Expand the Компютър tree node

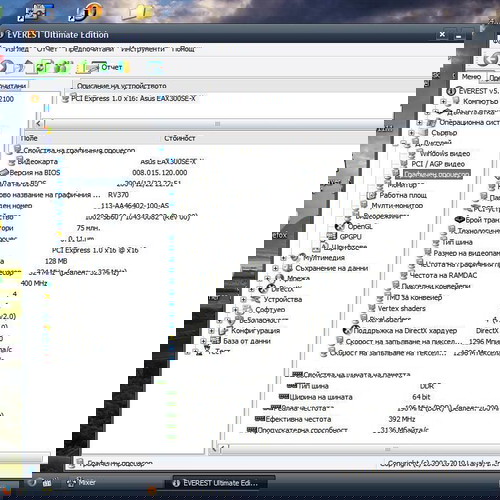click(443, 101)
